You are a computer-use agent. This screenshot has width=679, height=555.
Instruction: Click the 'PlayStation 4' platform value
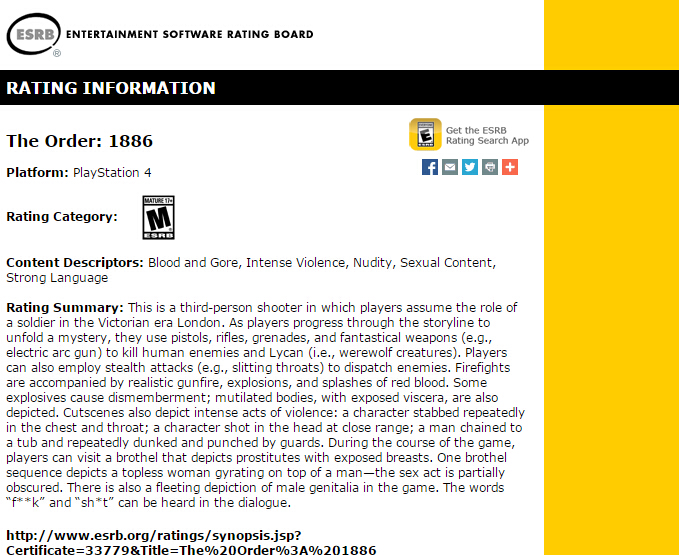tap(112, 173)
